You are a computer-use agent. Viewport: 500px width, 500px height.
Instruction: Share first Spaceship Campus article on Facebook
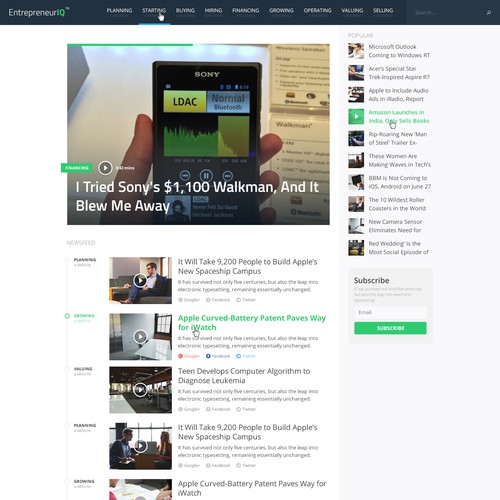point(218,300)
